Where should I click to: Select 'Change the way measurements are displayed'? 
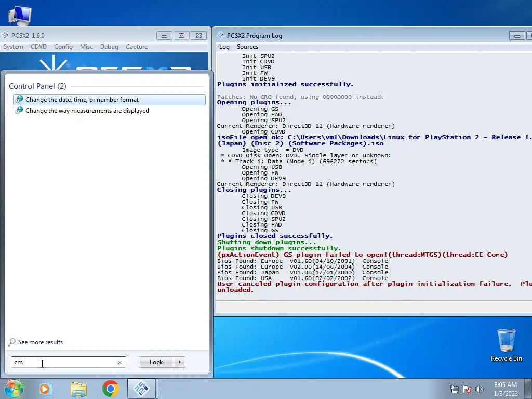tap(109, 111)
